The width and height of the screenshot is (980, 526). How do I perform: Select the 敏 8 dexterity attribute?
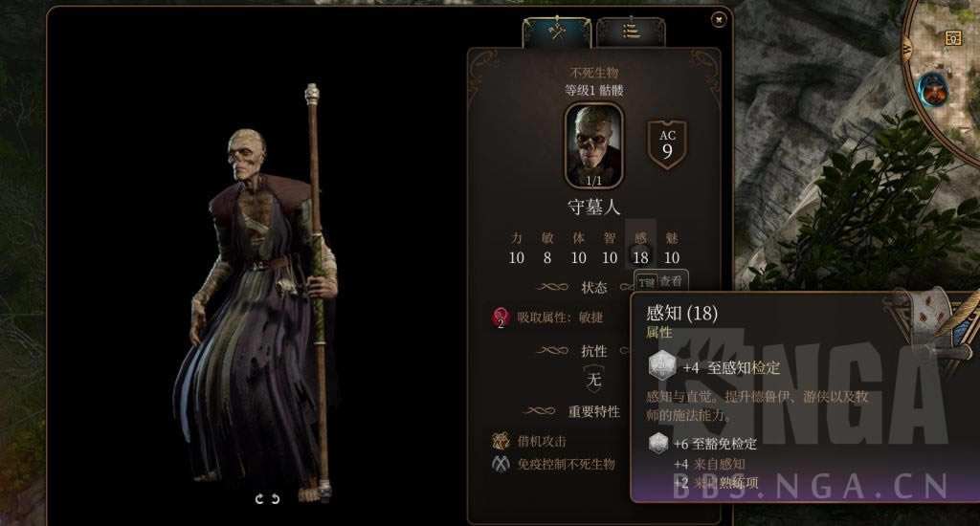tap(547, 249)
